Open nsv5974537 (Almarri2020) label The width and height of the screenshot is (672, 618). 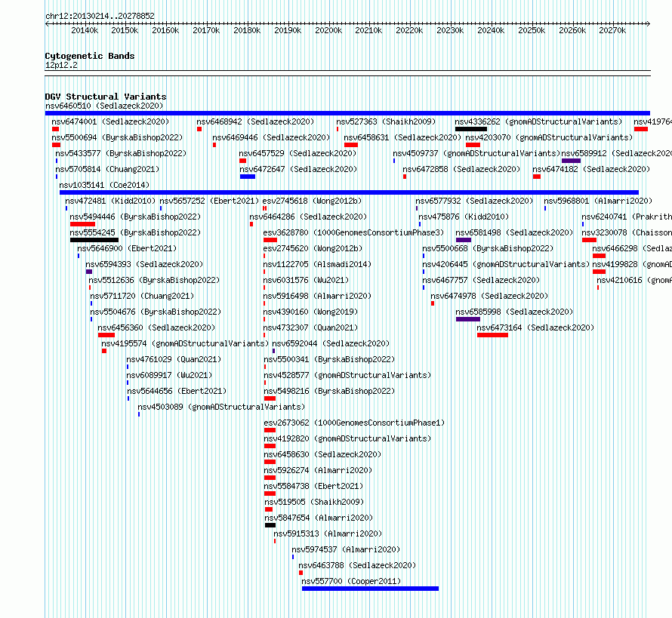(x=346, y=549)
